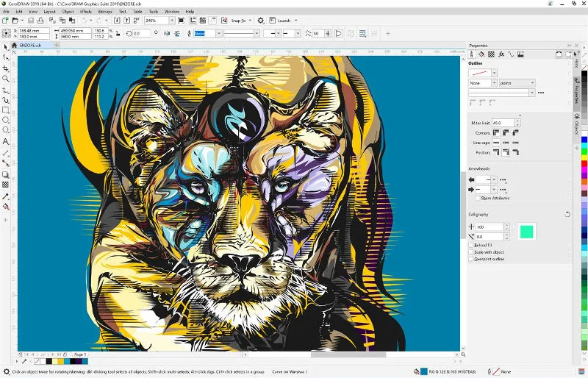
Task: Open the Curve tab in Properties docker
Action: pos(511,54)
